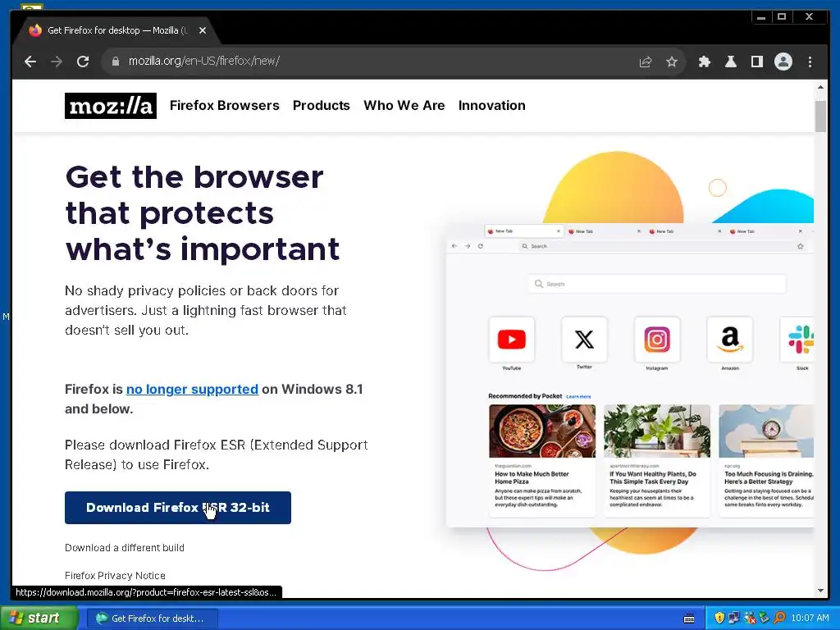This screenshot has height=630, width=840.
Task: Click the Mozilla logo
Action: click(x=111, y=106)
